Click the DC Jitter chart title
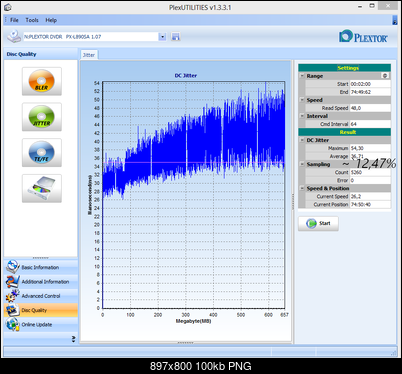This screenshot has width=402, height=374. (186, 76)
